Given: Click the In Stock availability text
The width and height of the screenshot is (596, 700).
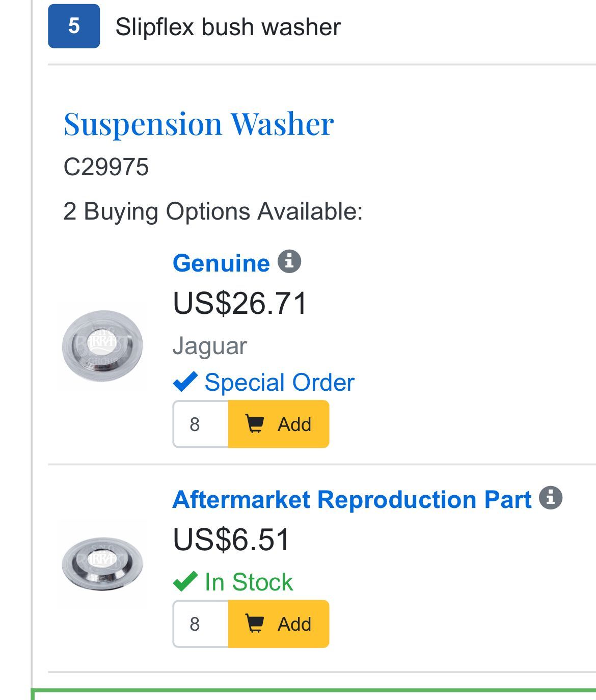Looking at the screenshot, I should click(x=249, y=582).
